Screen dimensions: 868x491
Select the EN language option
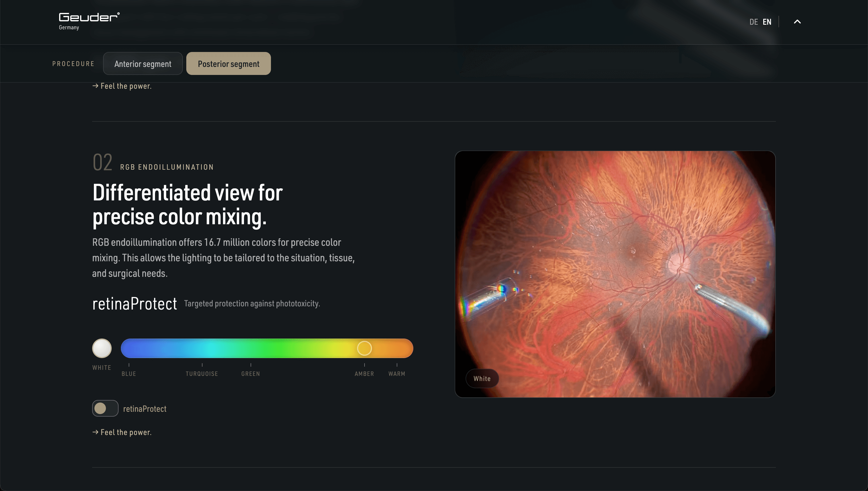(x=767, y=22)
